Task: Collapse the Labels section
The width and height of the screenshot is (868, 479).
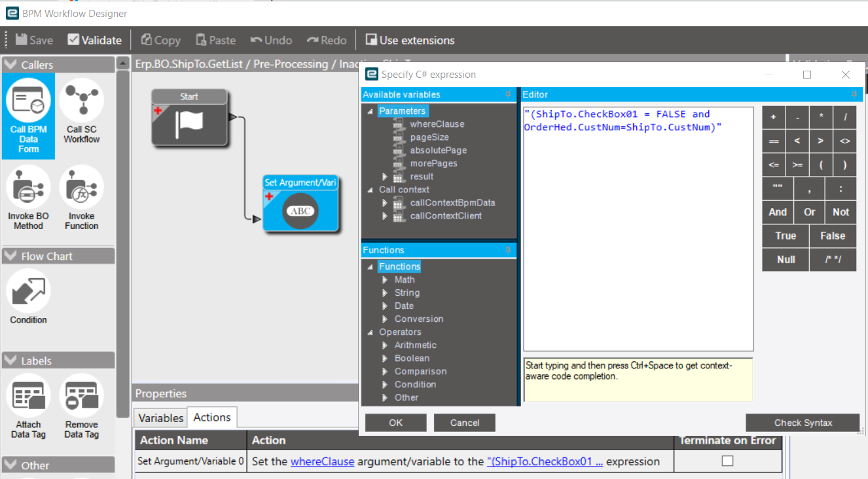Action: [x=10, y=361]
